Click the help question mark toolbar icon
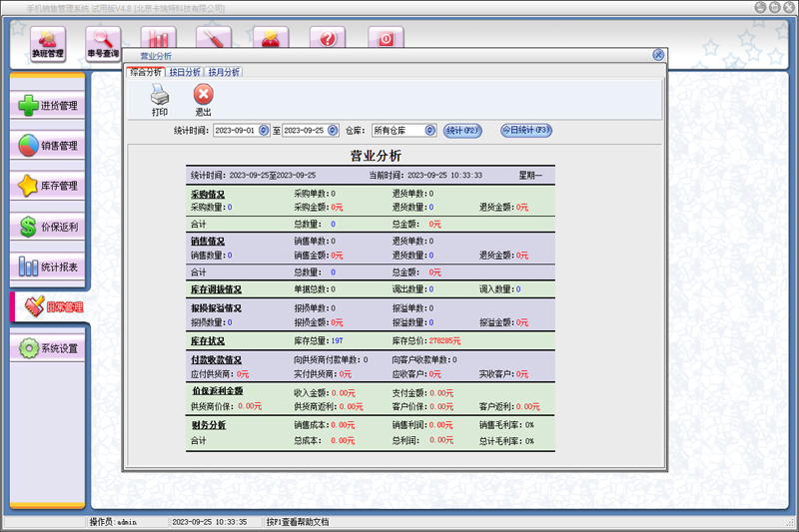 [x=327, y=40]
